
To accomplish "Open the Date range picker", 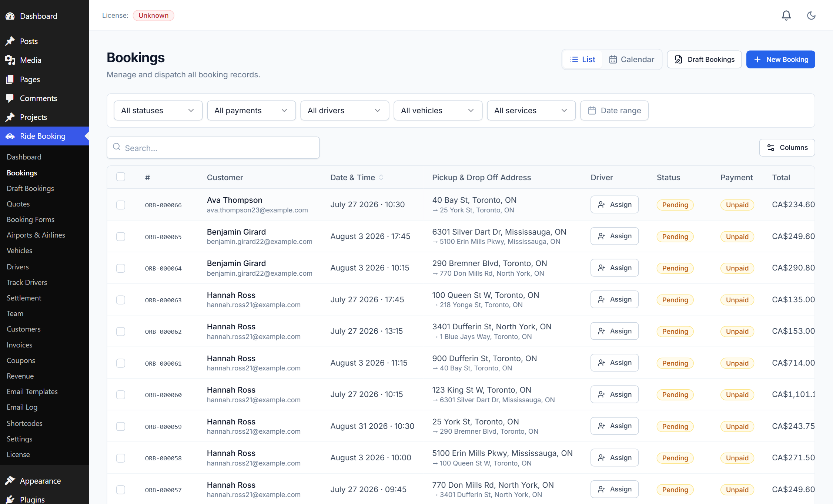I will [x=614, y=110].
